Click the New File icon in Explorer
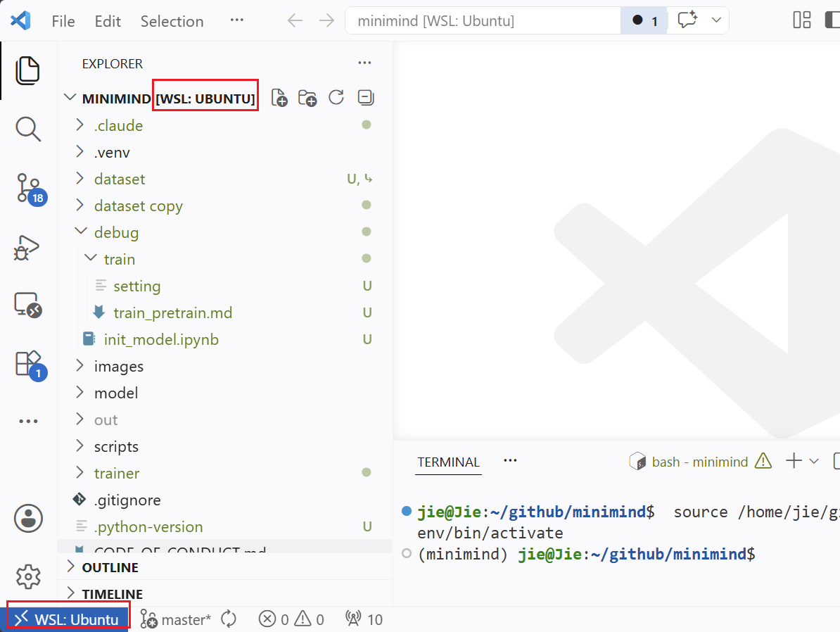 pyautogui.click(x=279, y=98)
